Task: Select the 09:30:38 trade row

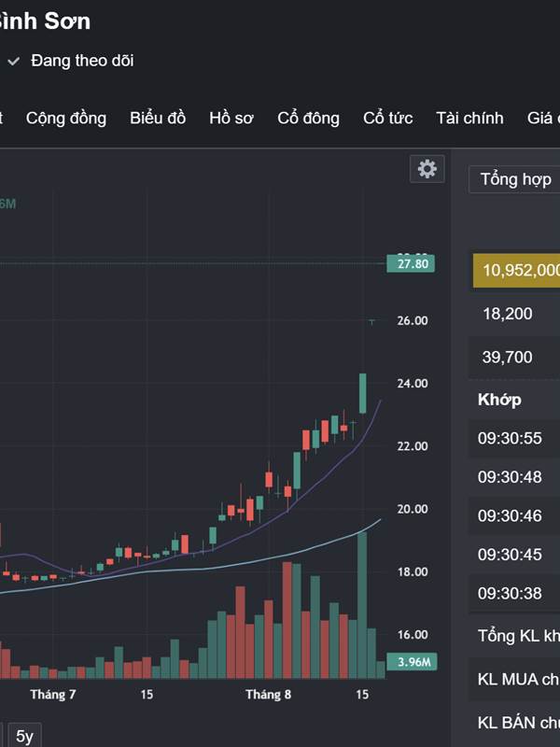Action: pyautogui.click(x=514, y=594)
